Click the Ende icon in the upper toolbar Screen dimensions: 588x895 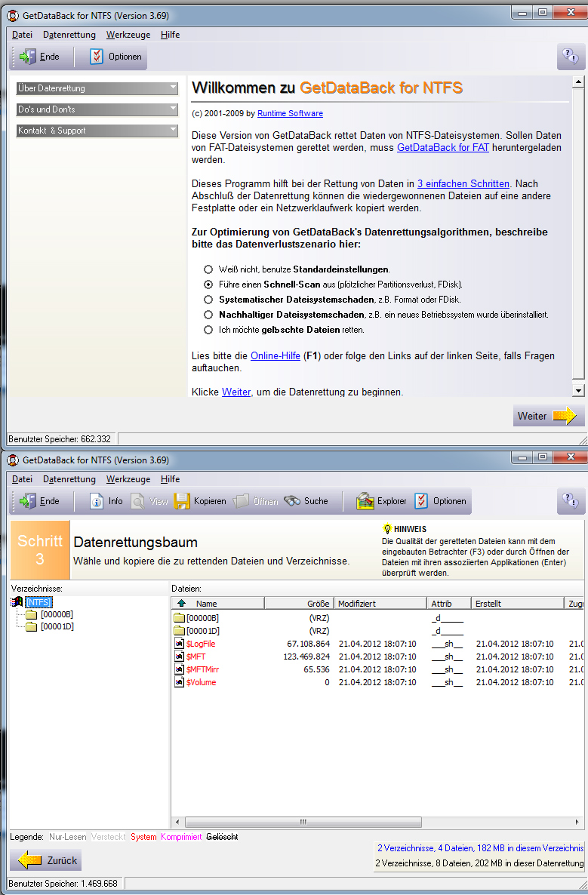coord(29,57)
